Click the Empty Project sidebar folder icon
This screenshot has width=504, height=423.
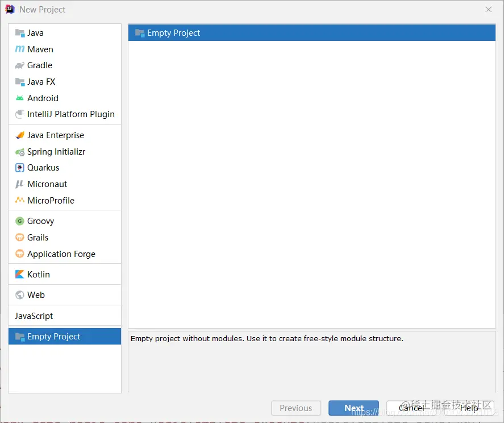[20, 337]
